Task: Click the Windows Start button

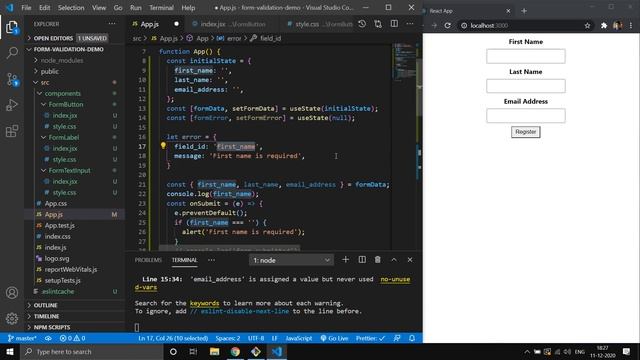Action: [x=10, y=351]
